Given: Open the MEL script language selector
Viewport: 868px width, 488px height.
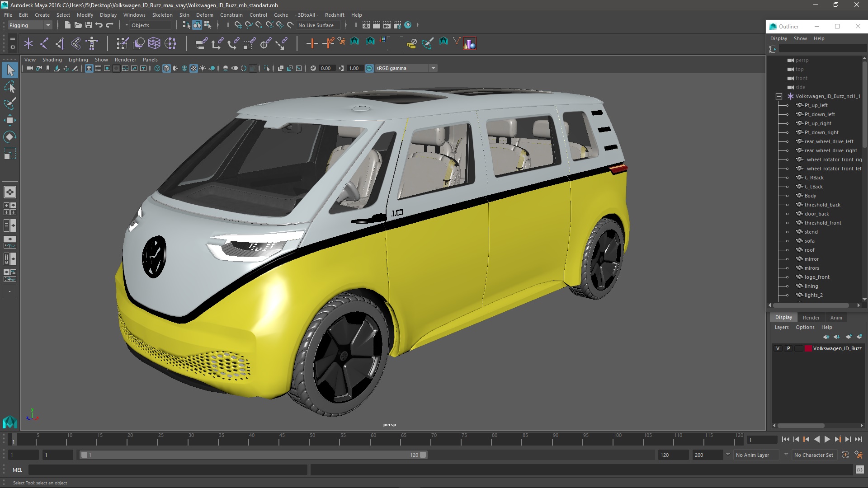Looking at the screenshot, I should click(17, 470).
